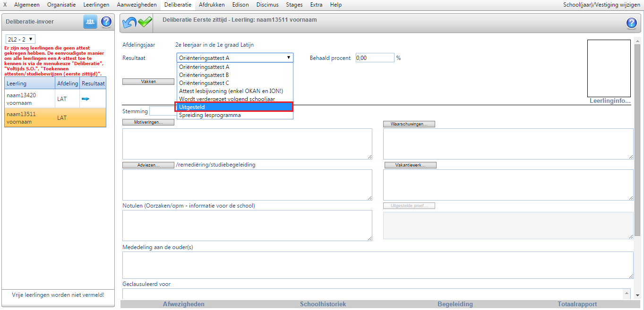
Task: Click the School(jaar)/Vestiging wijzigen link
Action: 602,5
